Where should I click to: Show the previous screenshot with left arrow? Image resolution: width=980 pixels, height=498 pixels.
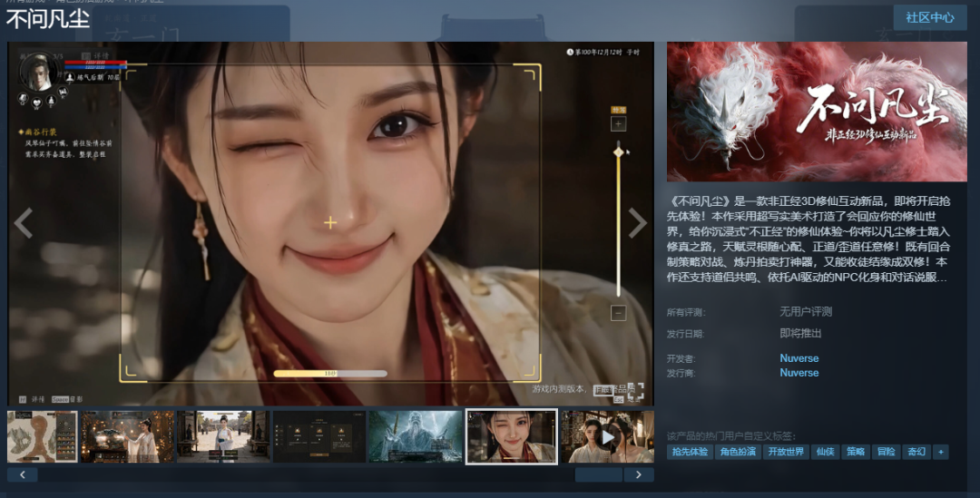[x=23, y=222]
